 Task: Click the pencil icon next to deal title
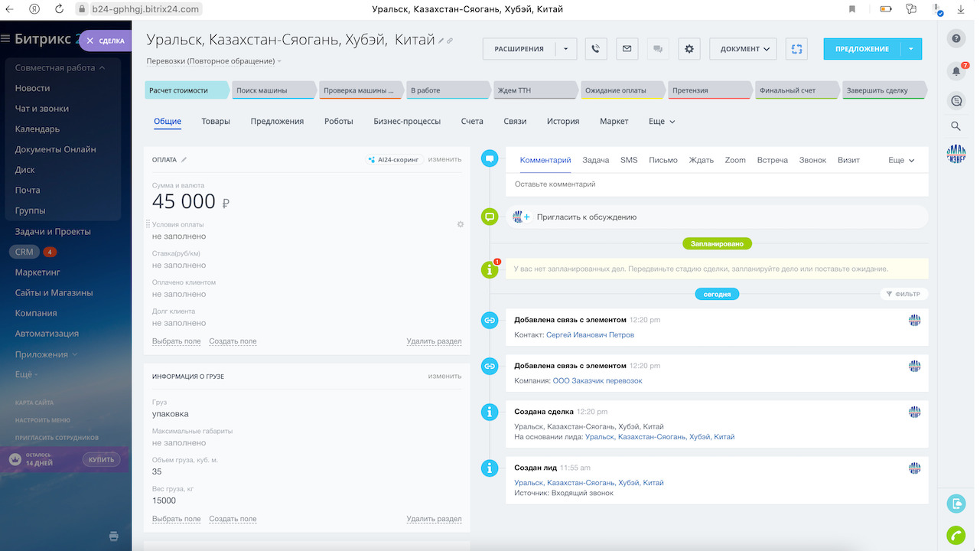tap(441, 41)
